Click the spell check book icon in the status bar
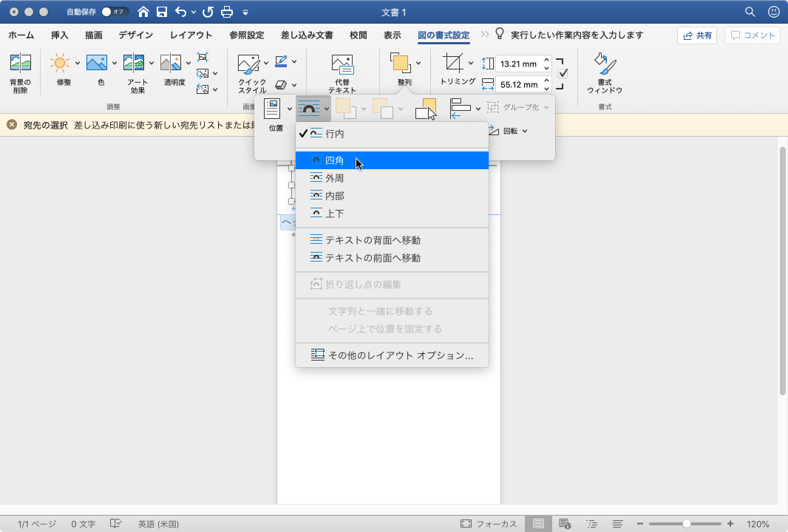This screenshot has height=532, width=788. coord(115,523)
